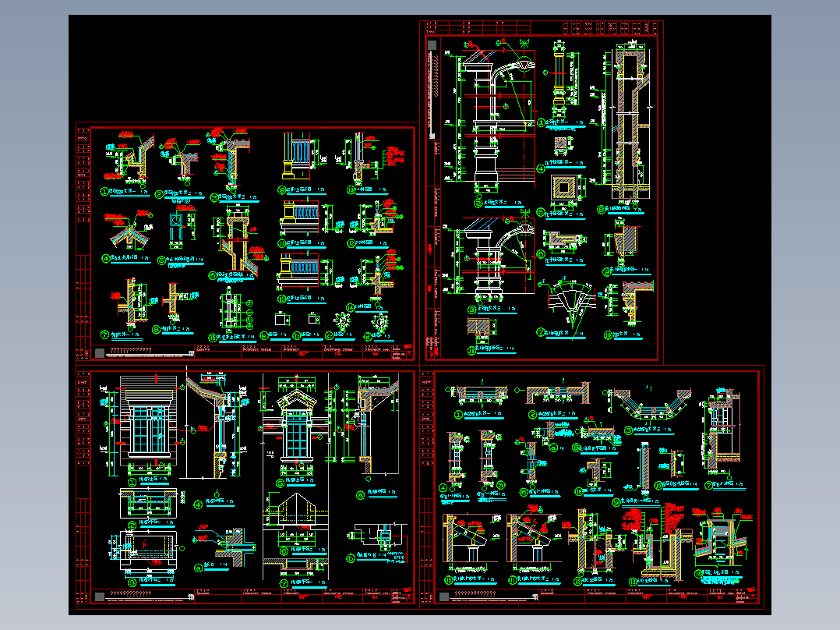Click the grey logo square, upper-left sheet title block
Viewport: 840px width, 630px height.
click(100, 352)
